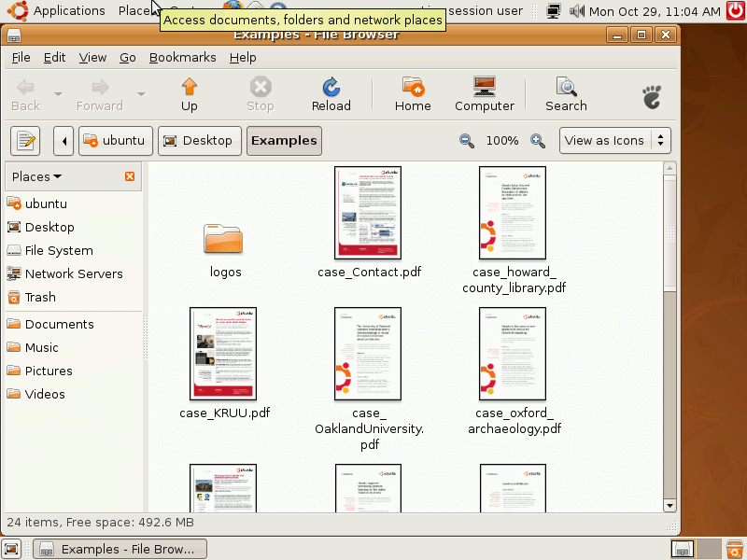Viewport: 747px width, 560px height.
Task: Select case_OaklandUniversity.pdf file
Action: coord(368,354)
